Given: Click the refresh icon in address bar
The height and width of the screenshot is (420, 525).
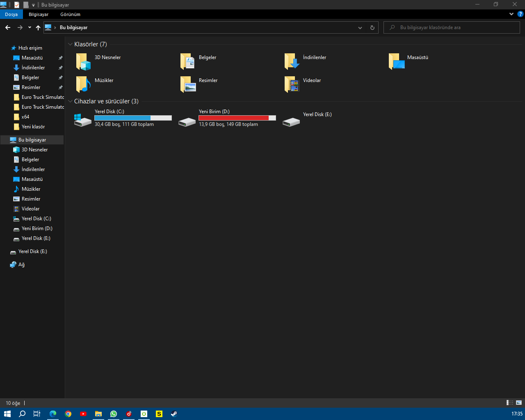Looking at the screenshot, I should tap(372, 28).
